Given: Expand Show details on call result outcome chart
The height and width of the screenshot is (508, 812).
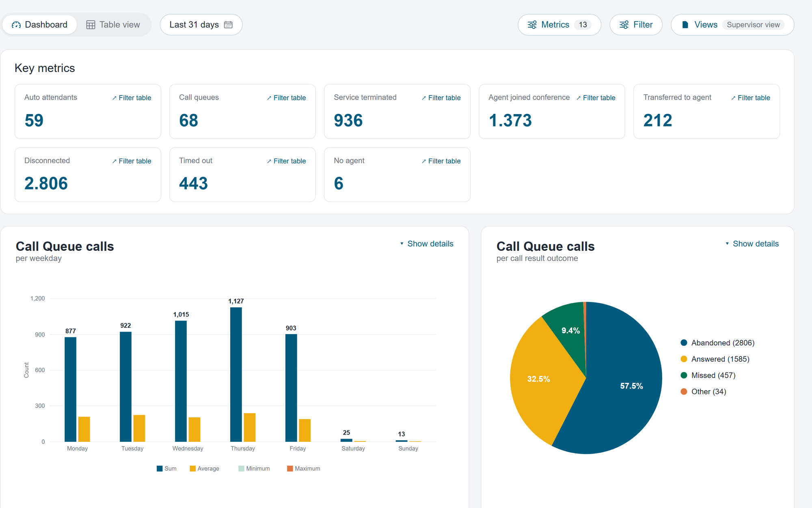Looking at the screenshot, I should 752,244.
